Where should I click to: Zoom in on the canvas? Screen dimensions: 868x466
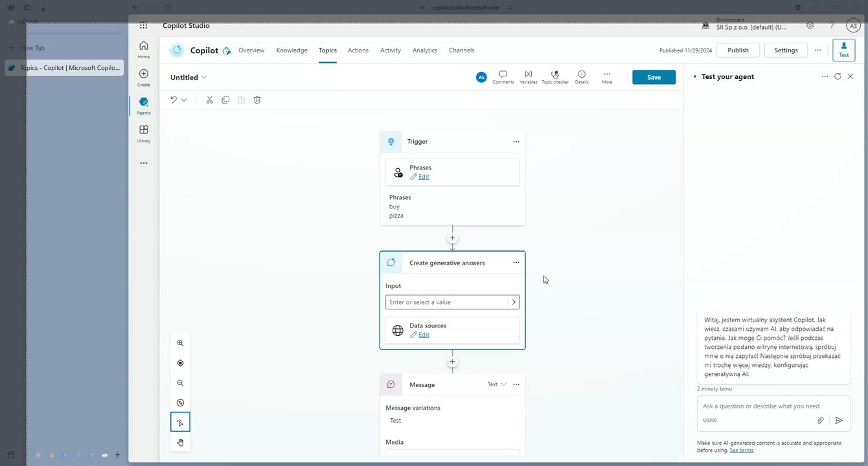(x=180, y=343)
